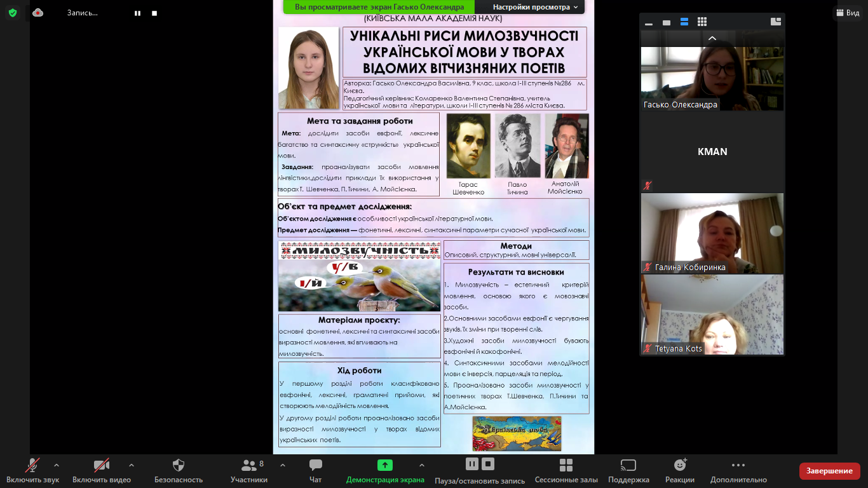This screenshot has height=488, width=868.
Task: Click the side-by-side layout icon in video panel
Action: pos(776,22)
